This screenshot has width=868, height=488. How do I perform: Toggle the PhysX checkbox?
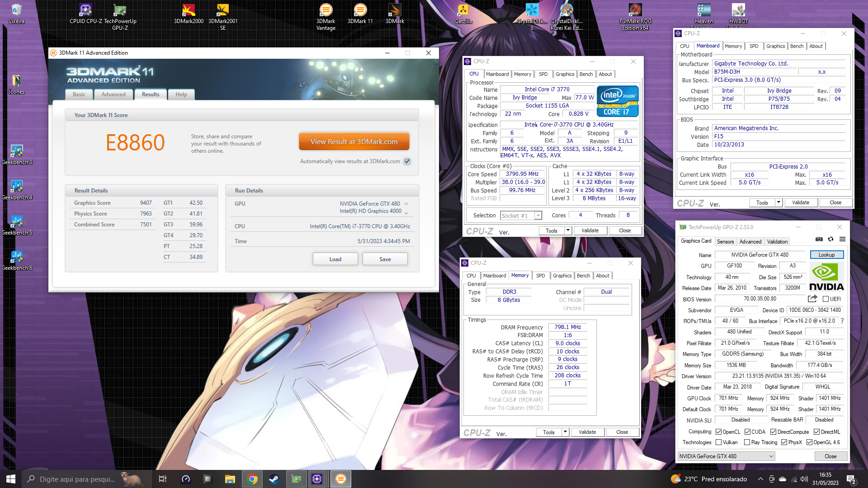coord(784,442)
